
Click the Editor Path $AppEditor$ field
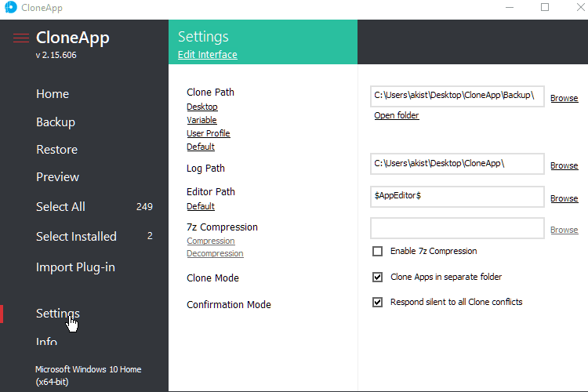457,197
